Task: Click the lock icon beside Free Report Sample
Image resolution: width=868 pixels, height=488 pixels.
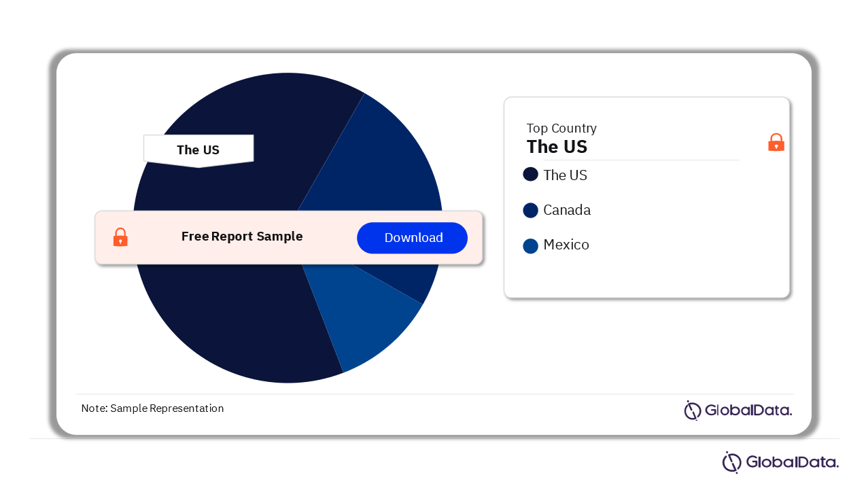Action: tap(120, 237)
